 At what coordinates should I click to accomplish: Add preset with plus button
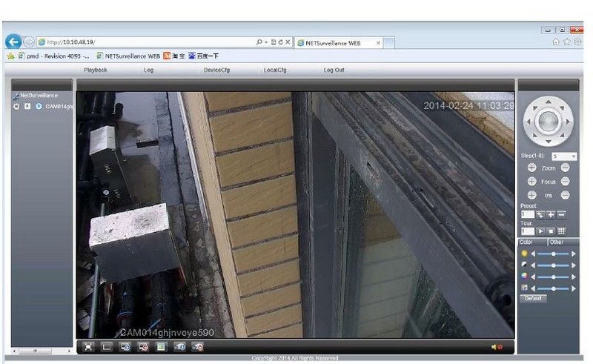tap(551, 214)
